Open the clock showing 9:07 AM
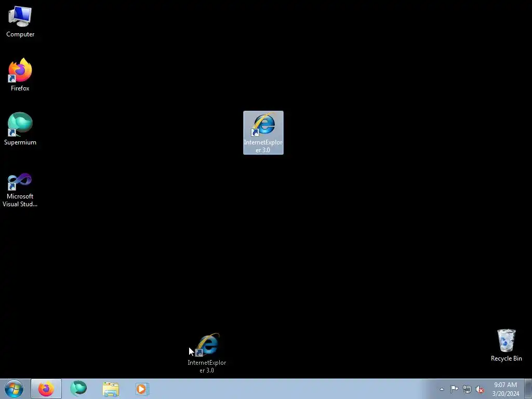532x399 pixels. point(506,389)
